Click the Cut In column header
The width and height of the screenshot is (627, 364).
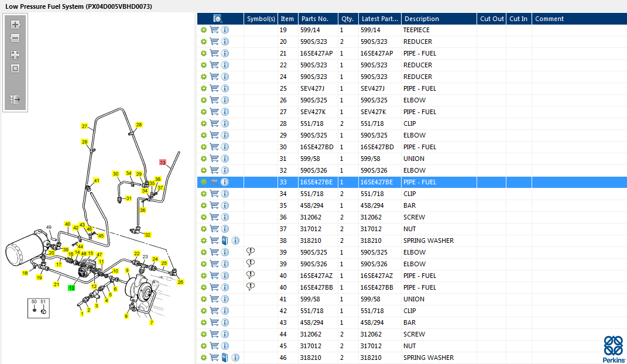(x=518, y=19)
